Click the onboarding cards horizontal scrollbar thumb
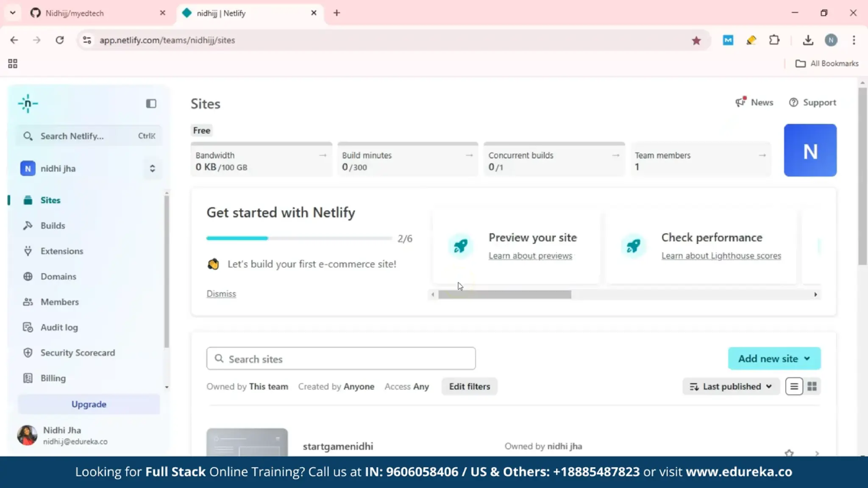Image resolution: width=868 pixels, height=488 pixels. [x=504, y=294]
